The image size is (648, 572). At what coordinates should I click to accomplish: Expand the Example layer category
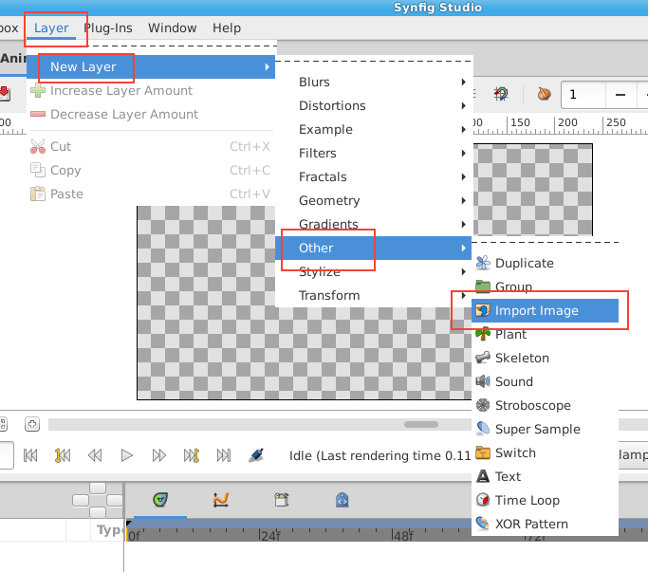pos(373,129)
